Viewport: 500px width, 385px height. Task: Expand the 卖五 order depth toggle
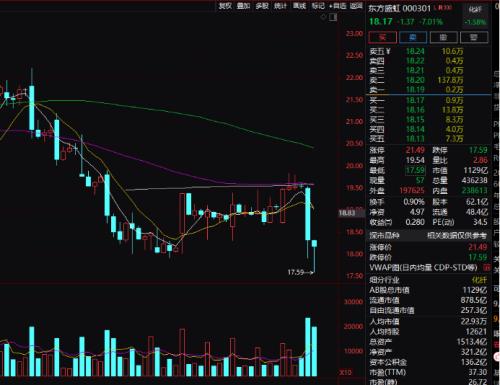(x=388, y=51)
